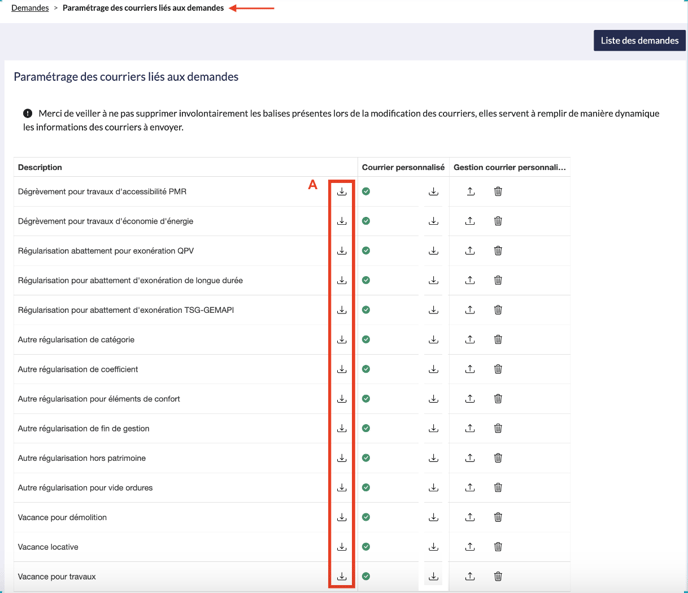This screenshot has height=593, width=688.
Task: Download default letter for Dégrèvement accessibilité PMR
Action: coord(342,192)
